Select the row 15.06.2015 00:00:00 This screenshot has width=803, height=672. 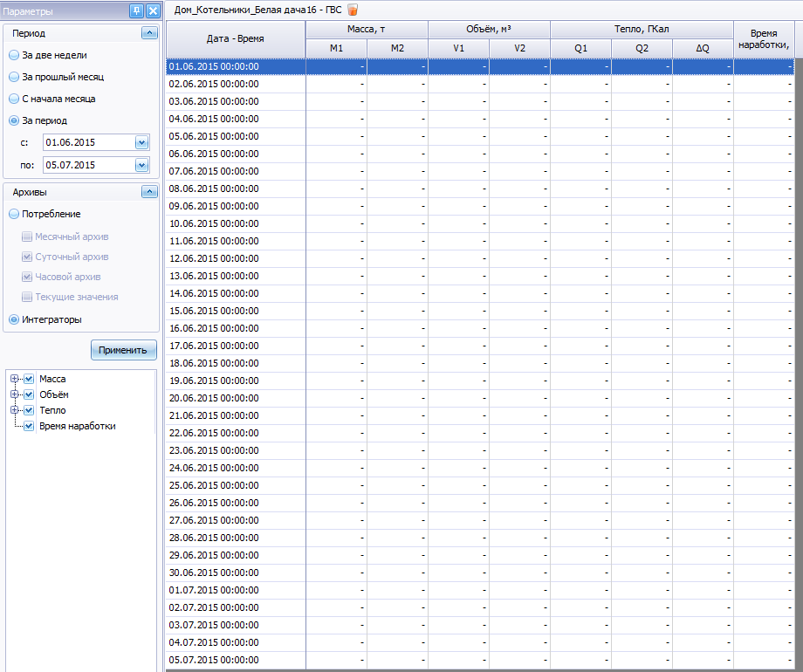coord(480,311)
